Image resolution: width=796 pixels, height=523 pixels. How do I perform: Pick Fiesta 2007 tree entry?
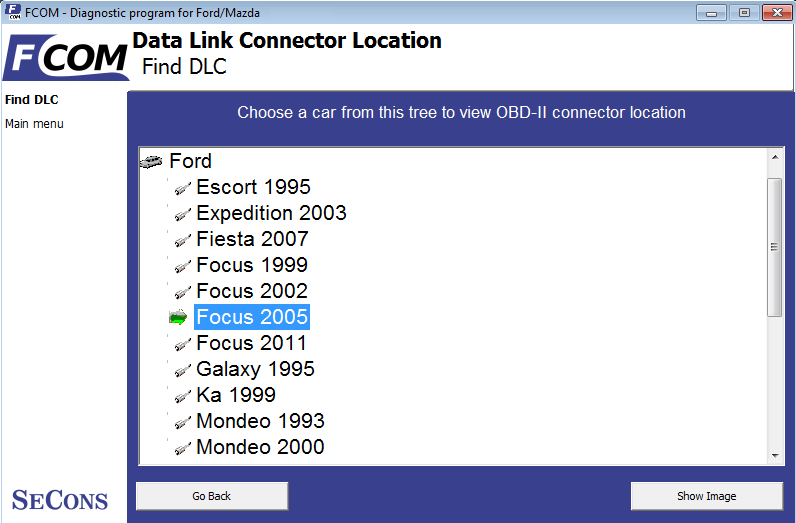(252, 239)
